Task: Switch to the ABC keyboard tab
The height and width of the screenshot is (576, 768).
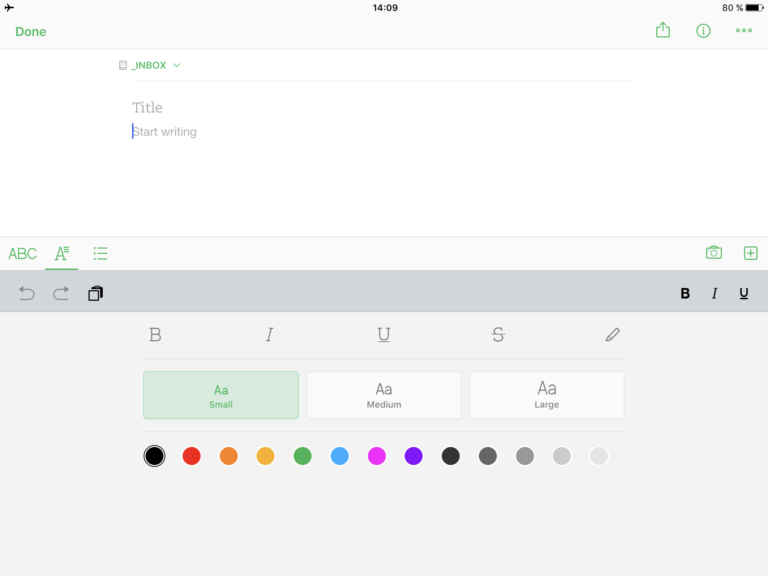Action: [22, 253]
